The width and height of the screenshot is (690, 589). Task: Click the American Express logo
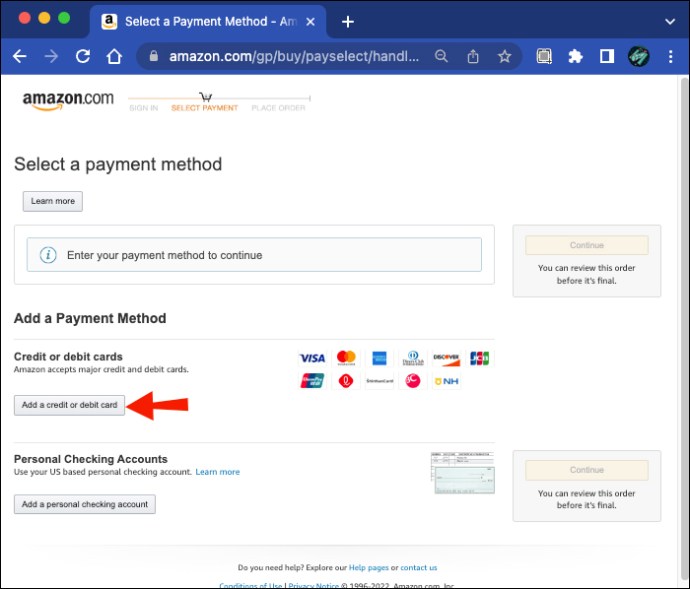(x=379, y=358)
